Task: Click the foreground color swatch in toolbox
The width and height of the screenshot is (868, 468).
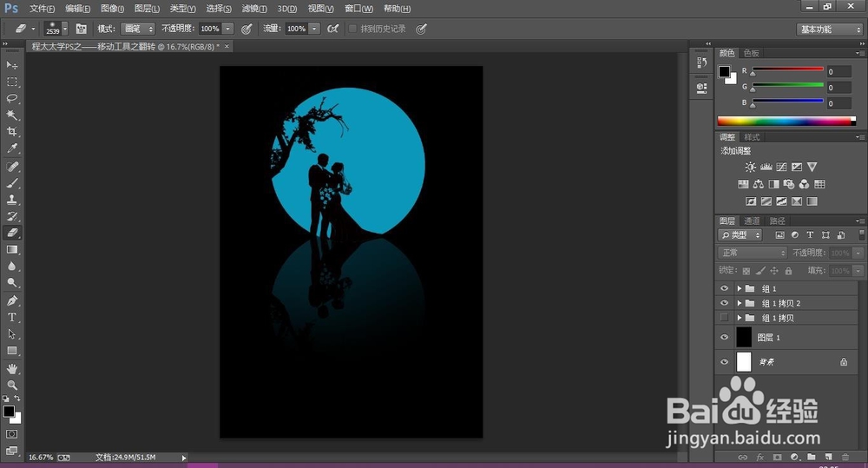Action: tap(9, 411)
